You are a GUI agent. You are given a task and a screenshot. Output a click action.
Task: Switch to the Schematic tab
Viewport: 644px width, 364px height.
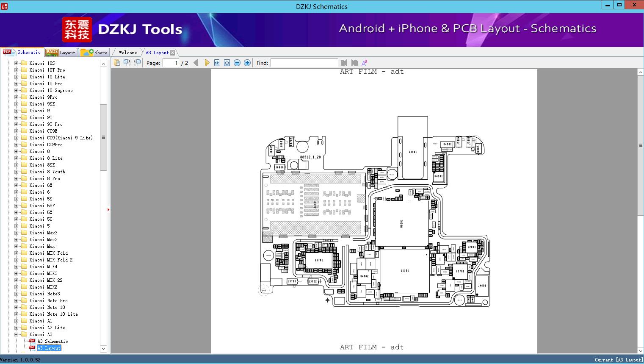coord(22,52)
